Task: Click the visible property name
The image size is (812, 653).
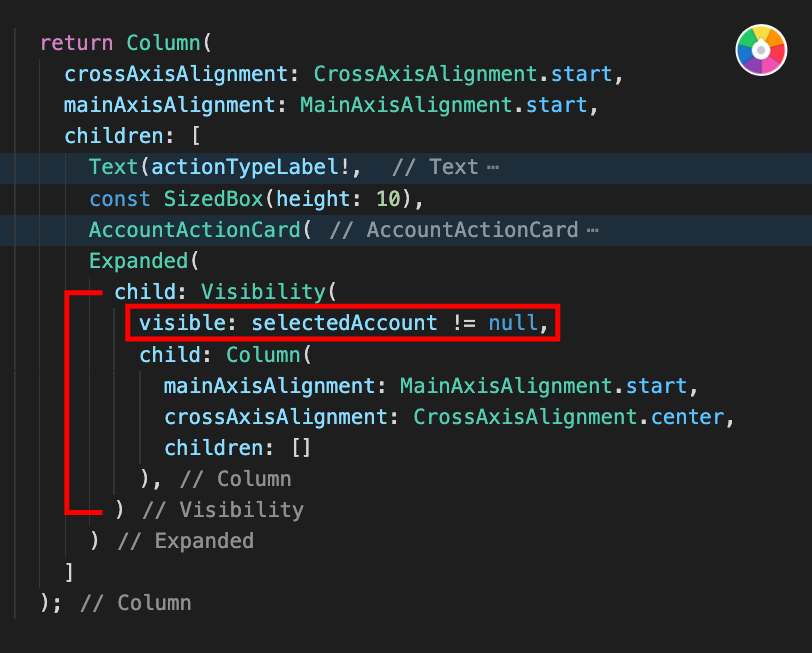Action: coord(182,323)
